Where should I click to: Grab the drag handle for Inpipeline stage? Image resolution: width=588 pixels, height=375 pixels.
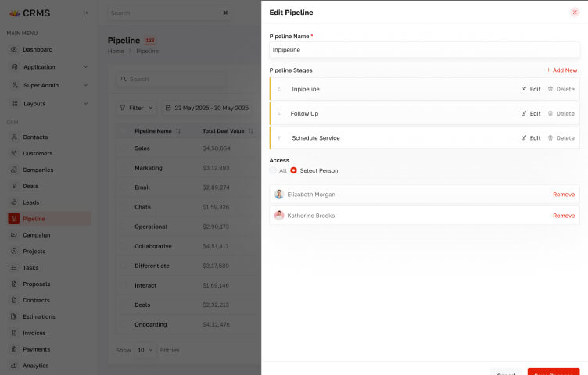point(280,89)
